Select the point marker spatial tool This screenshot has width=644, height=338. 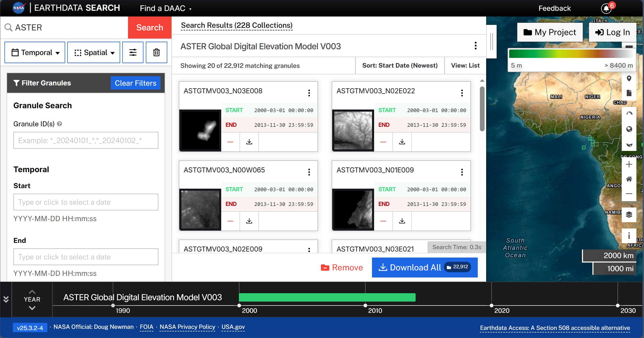point(629,78)
